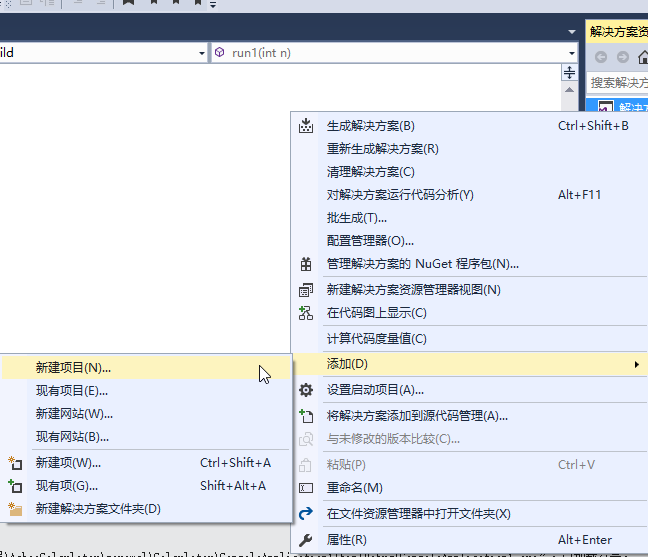Click the open folder arrow icon

306,514
